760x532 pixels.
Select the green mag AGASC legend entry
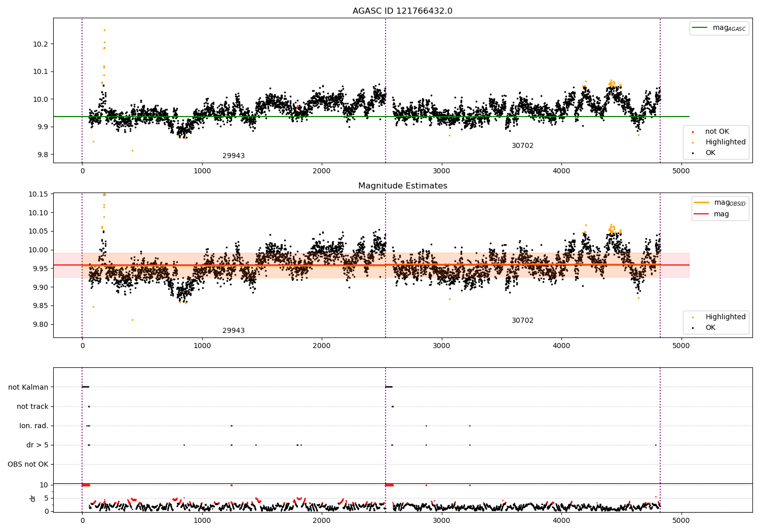(x=719, y=28)
